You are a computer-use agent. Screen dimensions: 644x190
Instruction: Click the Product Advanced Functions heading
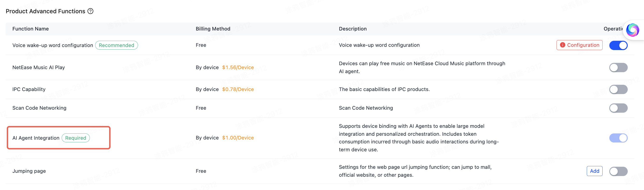[x=46, y=11]
